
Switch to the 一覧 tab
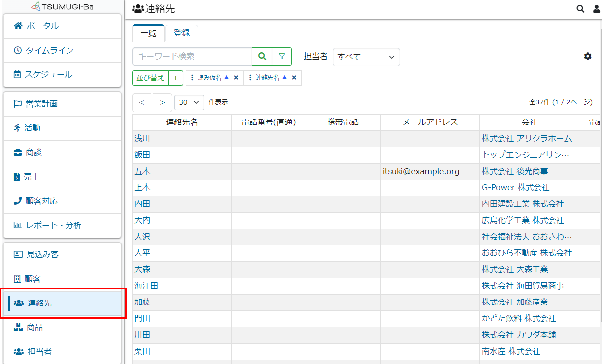tap(148, 33)
